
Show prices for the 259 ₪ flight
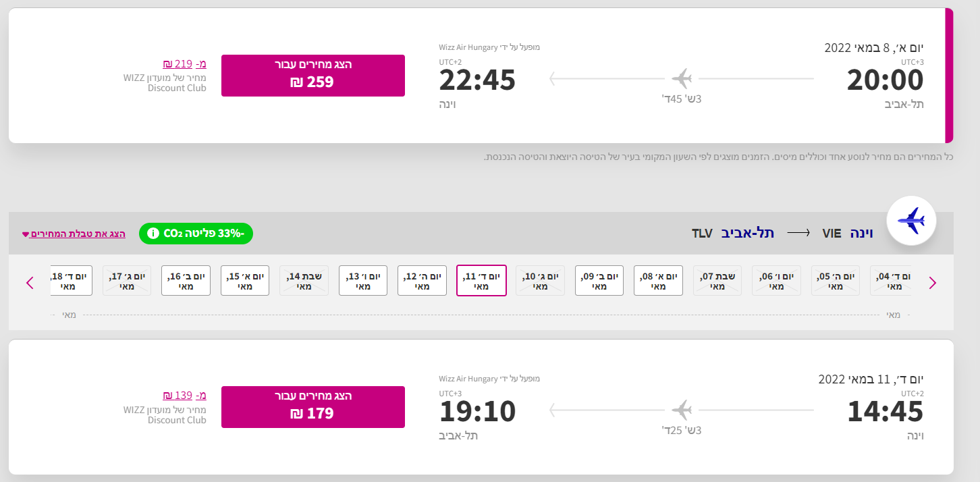[313, 75]
